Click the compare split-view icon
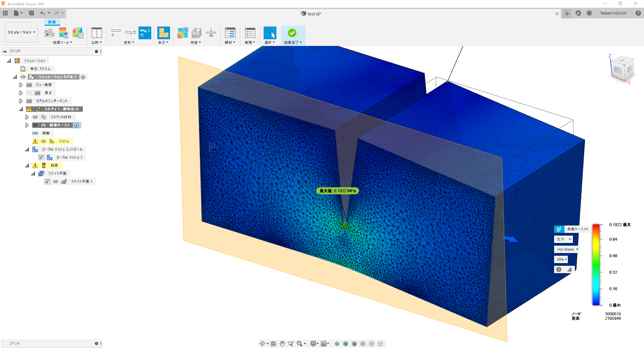644x349 pixels. (x=97, y=33)
